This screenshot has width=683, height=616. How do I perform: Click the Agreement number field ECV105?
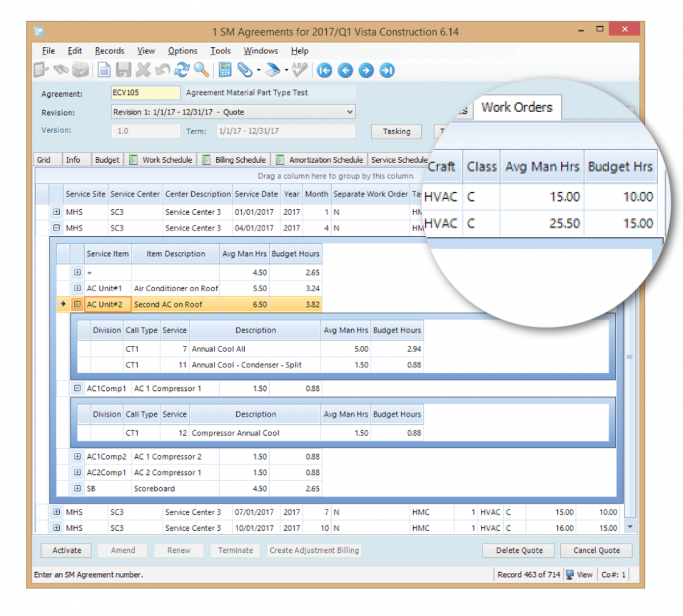(x=146, y=93)
